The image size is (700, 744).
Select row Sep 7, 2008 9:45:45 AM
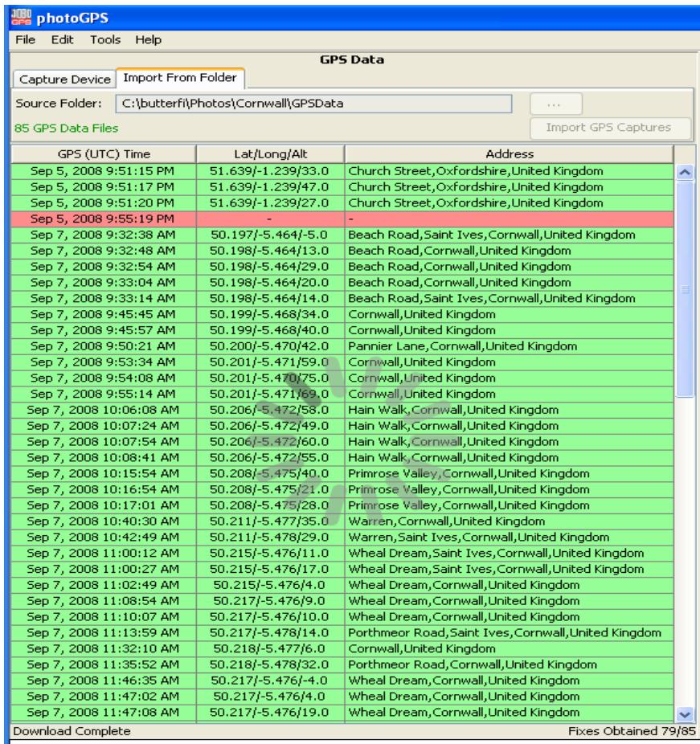tap(342, 315)
